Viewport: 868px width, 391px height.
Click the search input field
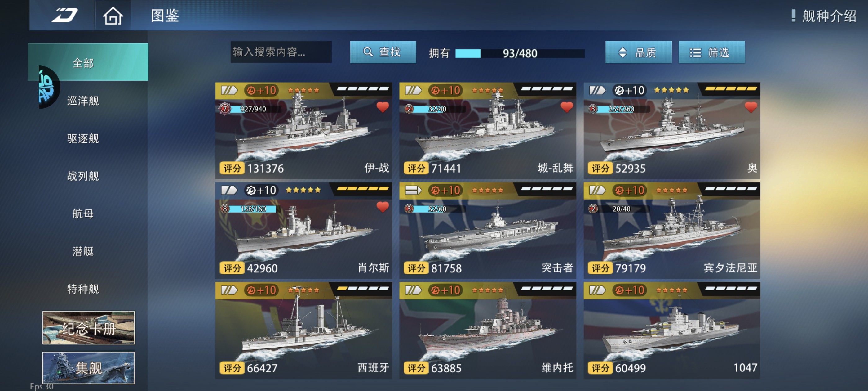point(281,52)
